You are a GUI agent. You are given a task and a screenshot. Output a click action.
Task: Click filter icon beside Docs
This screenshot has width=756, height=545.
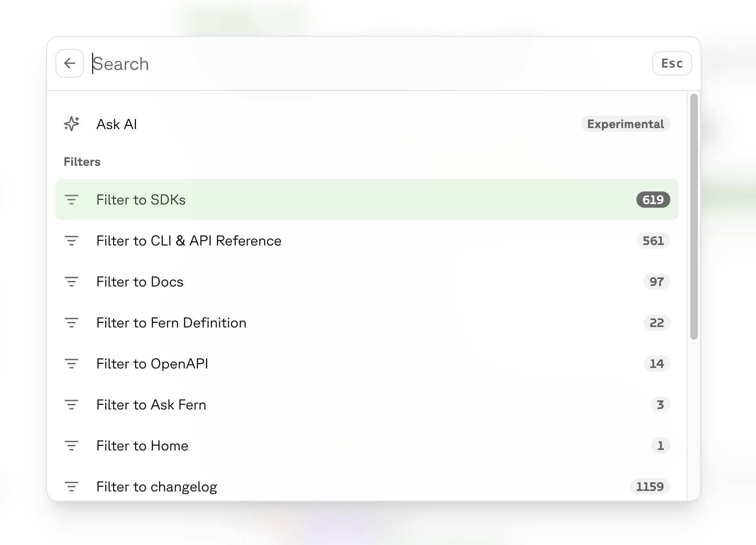[72, 282]
